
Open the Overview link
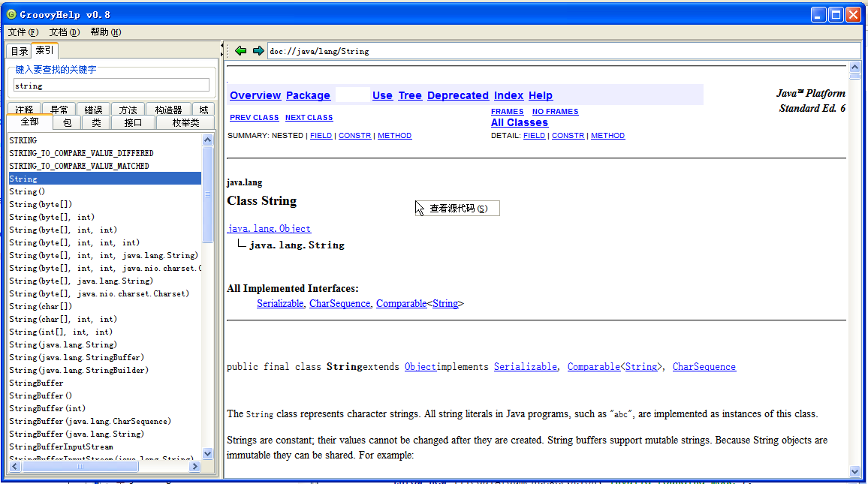click(255, 95)
